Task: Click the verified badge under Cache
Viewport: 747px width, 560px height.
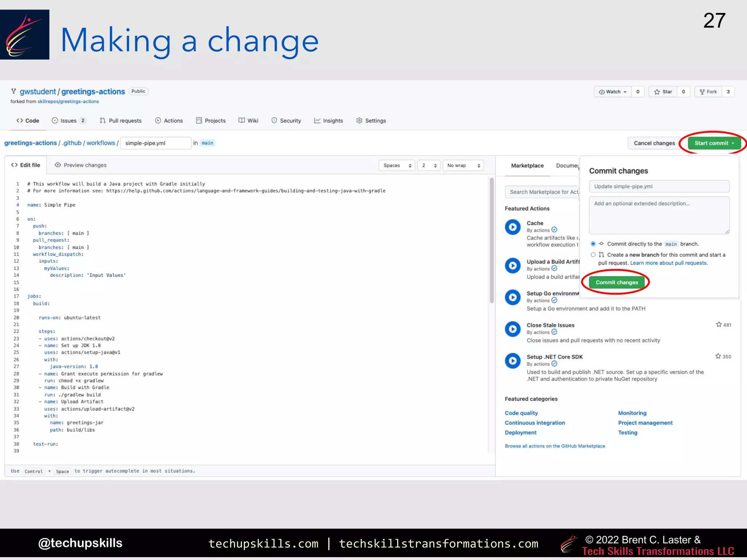Action: [x=554, y=230]
